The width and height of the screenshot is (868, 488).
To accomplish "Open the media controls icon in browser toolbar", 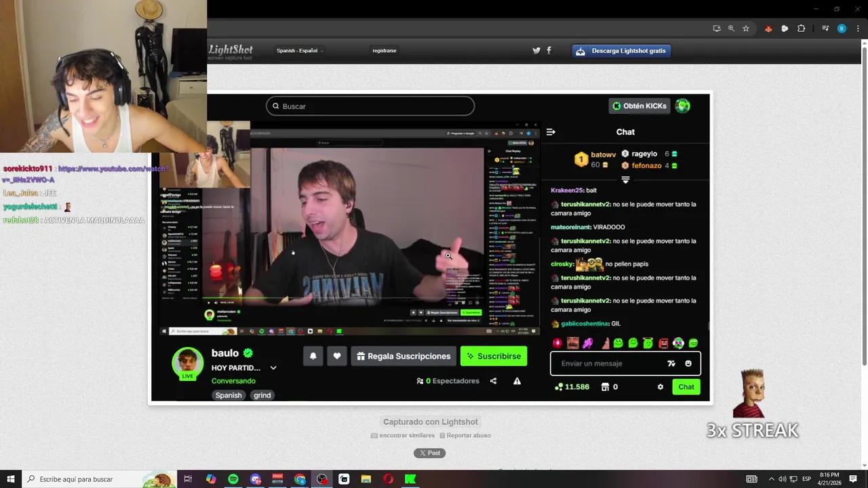I will 825,28.
